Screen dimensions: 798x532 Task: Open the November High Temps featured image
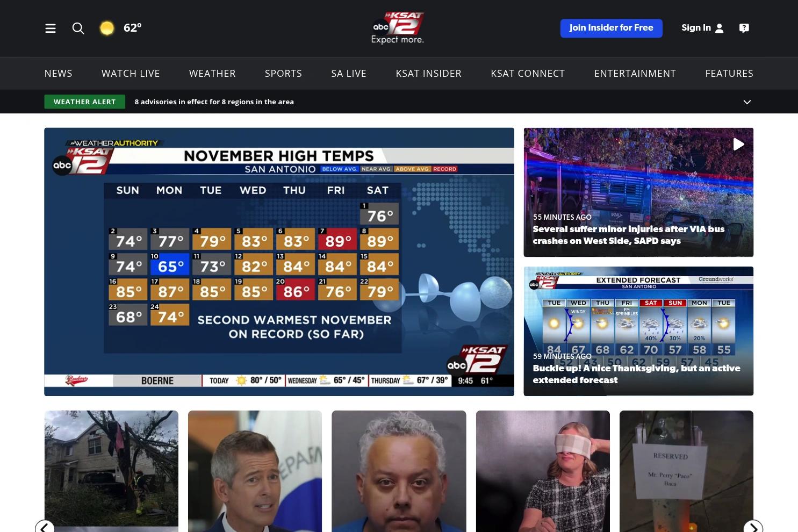[x=279, y=262]
